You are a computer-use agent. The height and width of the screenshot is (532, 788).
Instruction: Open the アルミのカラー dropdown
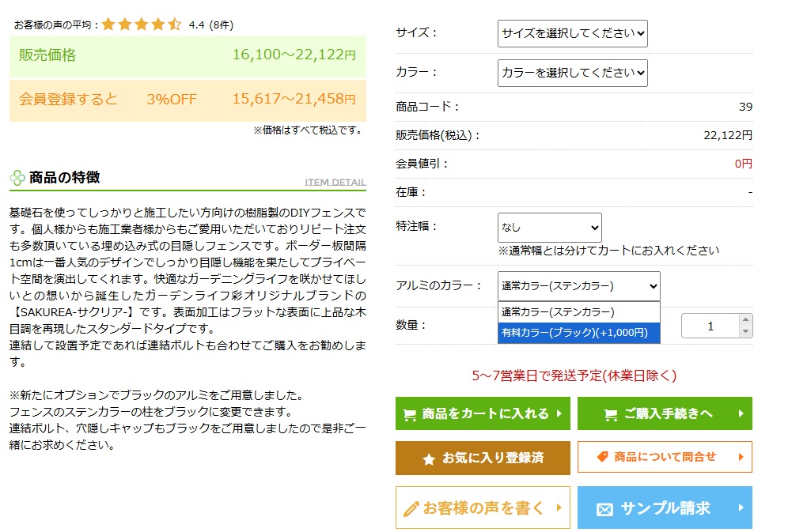tap(578, 285)
